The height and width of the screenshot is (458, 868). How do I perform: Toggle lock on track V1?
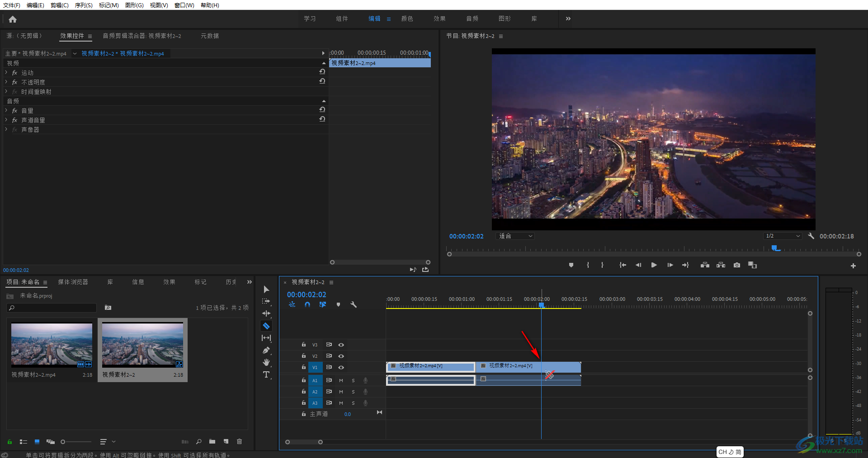(x=304, y=367)
